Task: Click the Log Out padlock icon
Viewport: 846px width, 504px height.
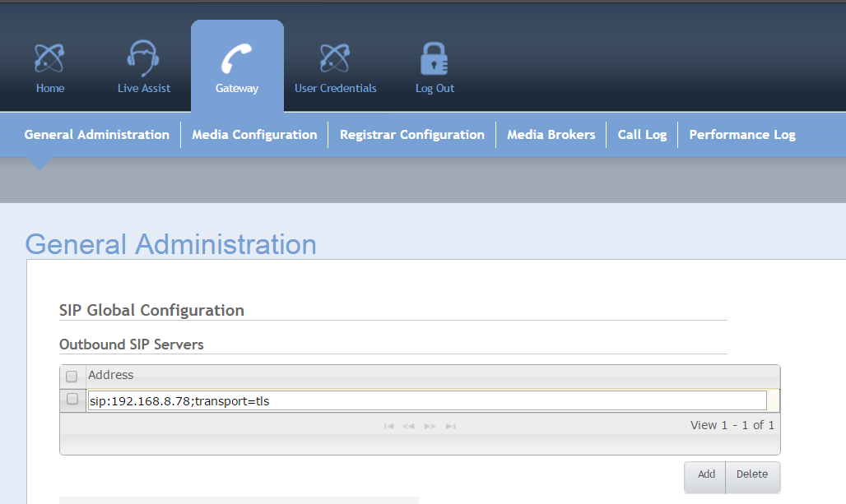Action: [435, 58]
